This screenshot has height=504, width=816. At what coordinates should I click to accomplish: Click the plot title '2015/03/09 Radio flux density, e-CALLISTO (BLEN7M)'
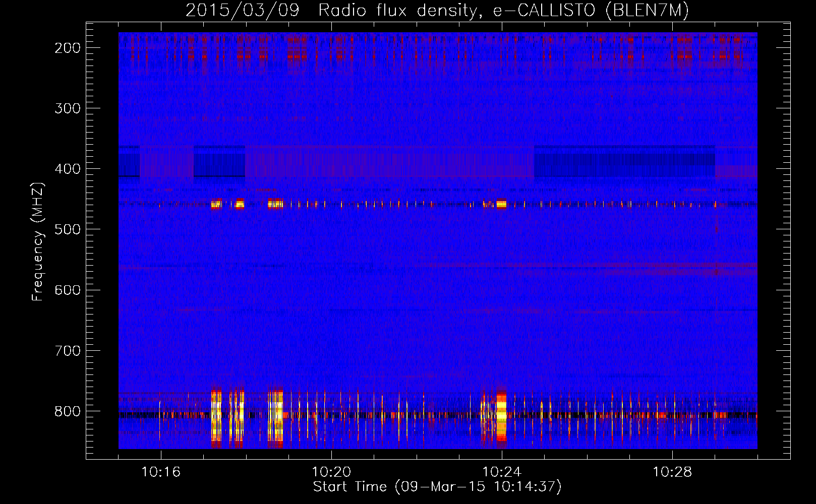coord(437,10)
